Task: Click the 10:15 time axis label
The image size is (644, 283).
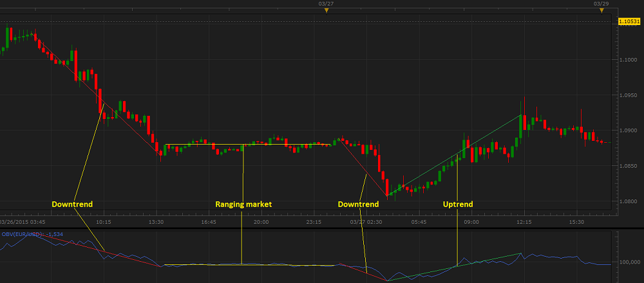Action: pyautogui.click(x=104, y=221)
